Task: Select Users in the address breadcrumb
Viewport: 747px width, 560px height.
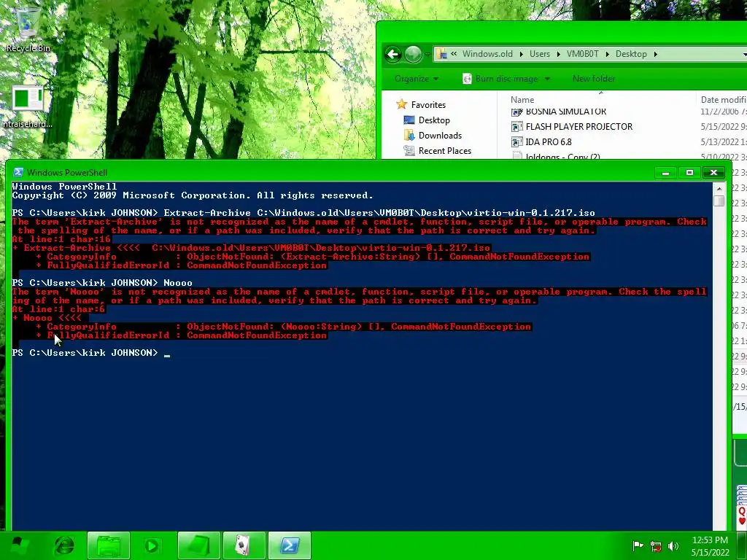Action: coord(540,54)
